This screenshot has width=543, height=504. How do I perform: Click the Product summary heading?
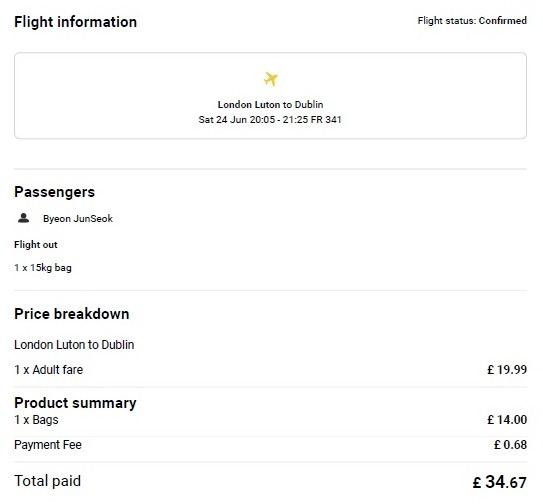[75, 403]
